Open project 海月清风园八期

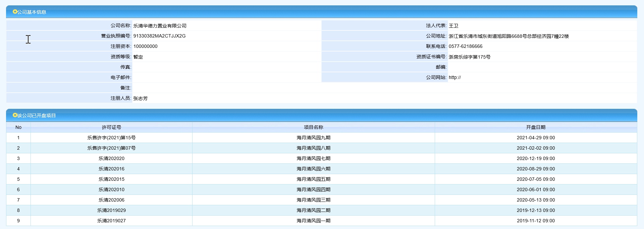point(313,148)
